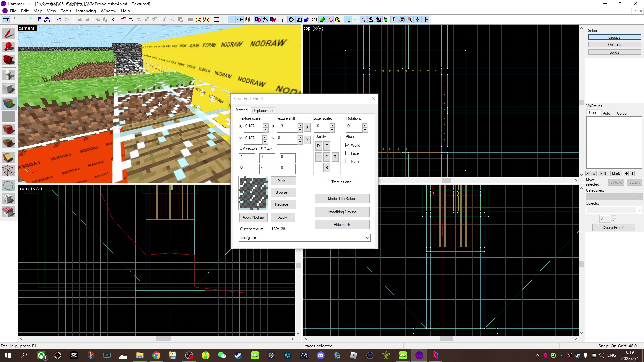Select the Camera tool
This screenshot has width=644, height=362.
click(9, 60)
